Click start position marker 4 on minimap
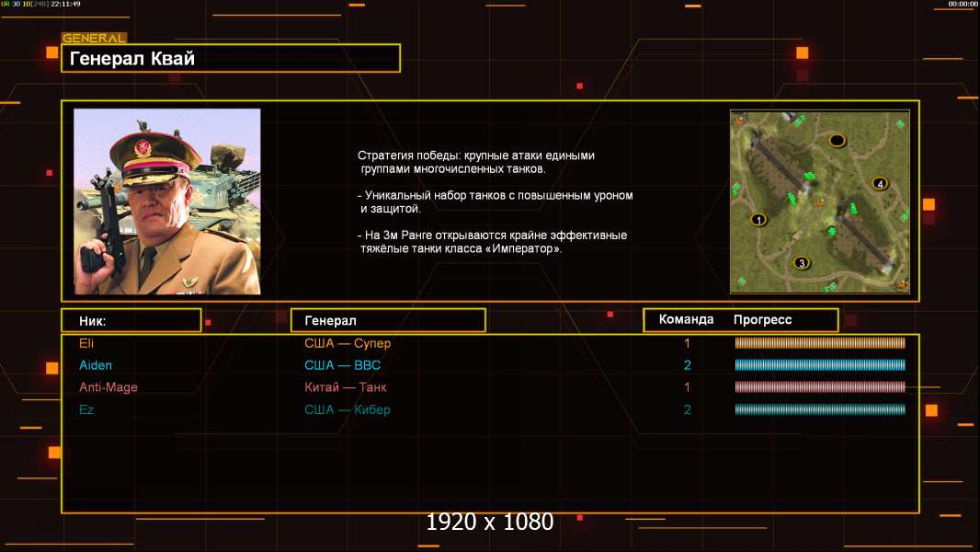 point(880,184)
